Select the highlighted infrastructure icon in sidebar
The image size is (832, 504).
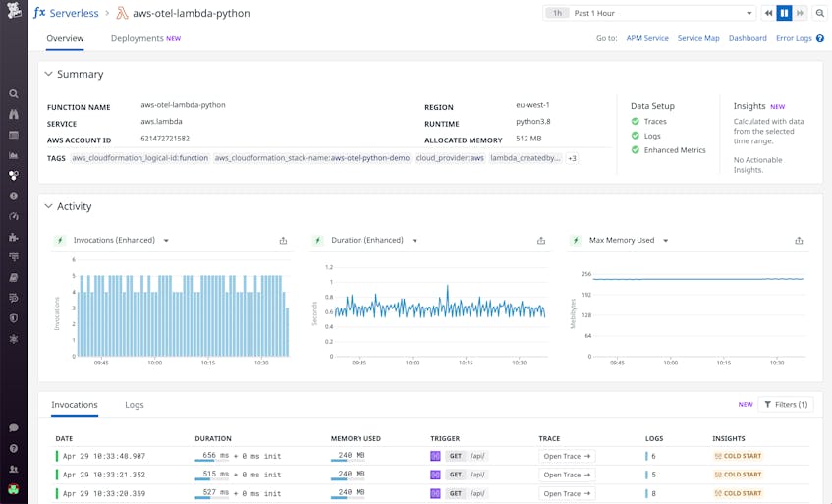[14, 176]
